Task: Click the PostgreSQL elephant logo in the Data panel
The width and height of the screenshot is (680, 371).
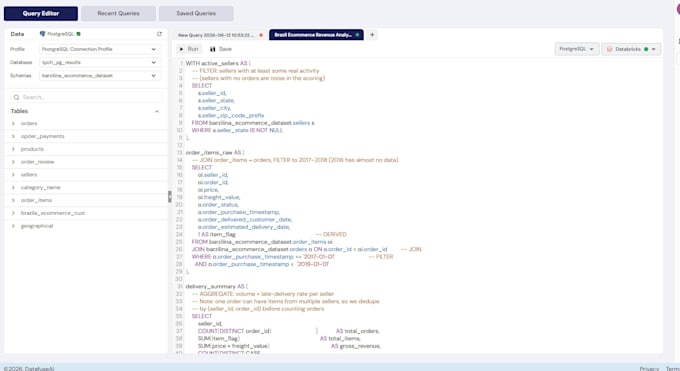Action: (x=42, y=34)
